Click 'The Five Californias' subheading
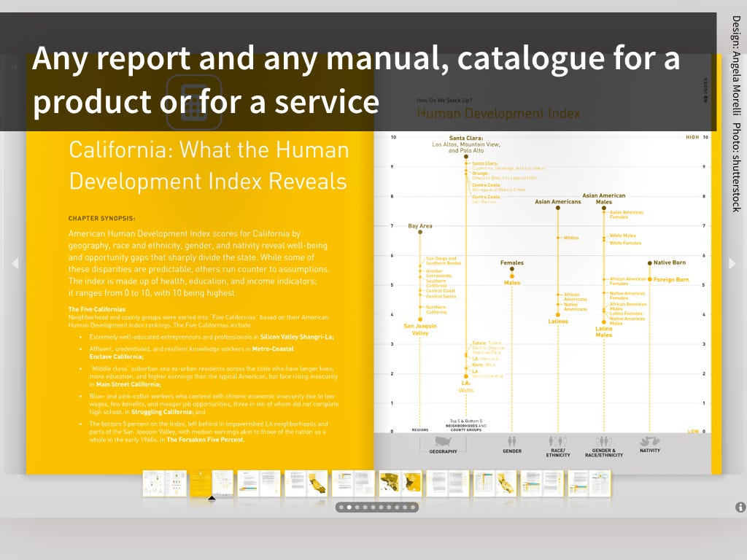This screenshot has height=560, width=747. 97,309
